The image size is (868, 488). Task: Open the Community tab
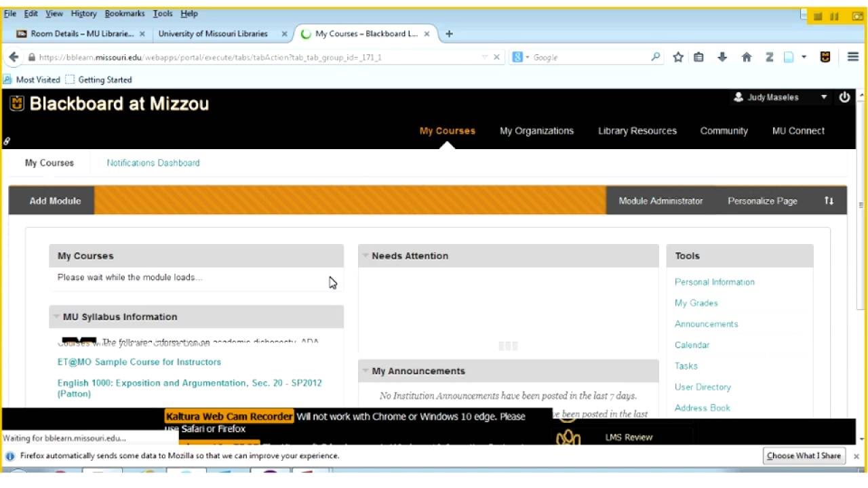(724, 131)
